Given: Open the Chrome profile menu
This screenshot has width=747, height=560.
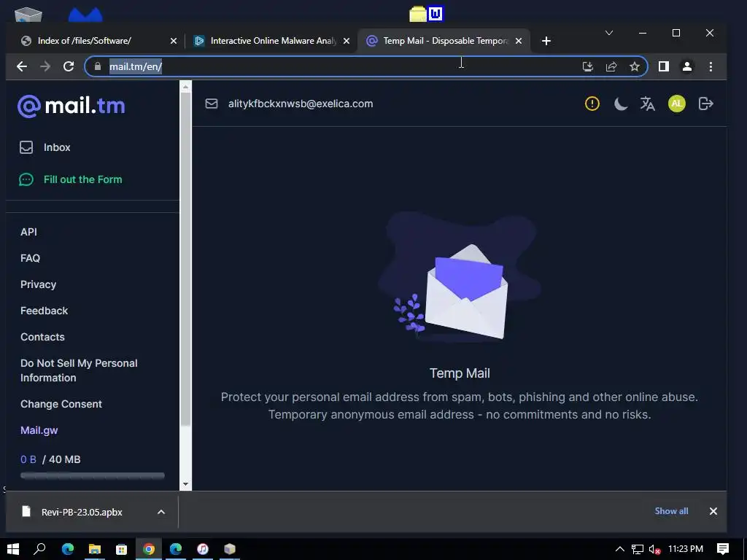Looking at the screenshot, I should point(687,66).
